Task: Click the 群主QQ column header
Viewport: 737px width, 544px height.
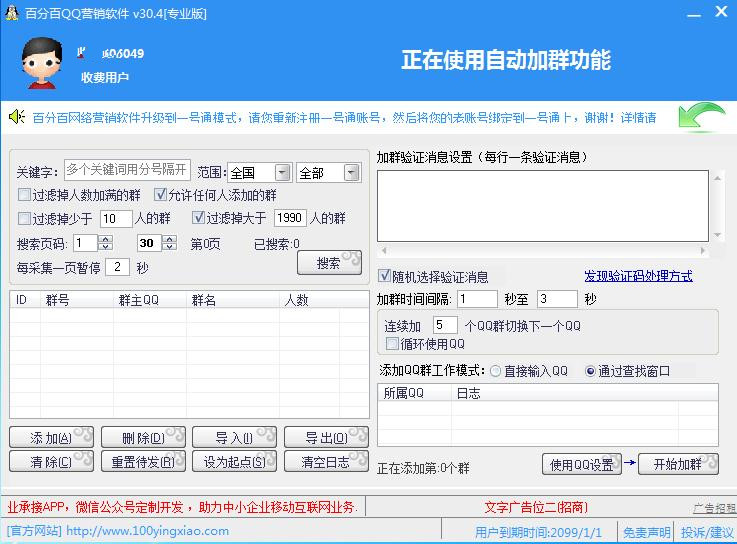Action: tap(149, 300)
